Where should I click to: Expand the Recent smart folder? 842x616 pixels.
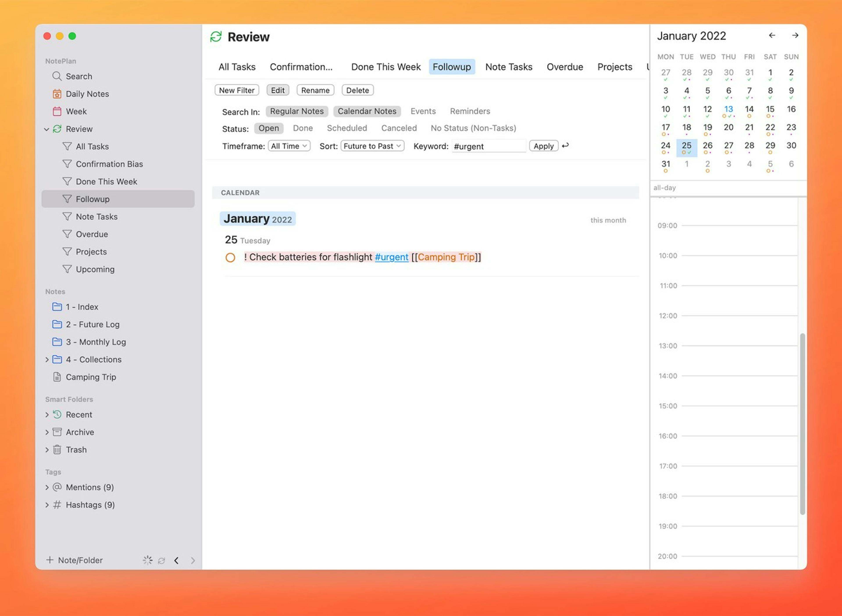click(47, 415)
